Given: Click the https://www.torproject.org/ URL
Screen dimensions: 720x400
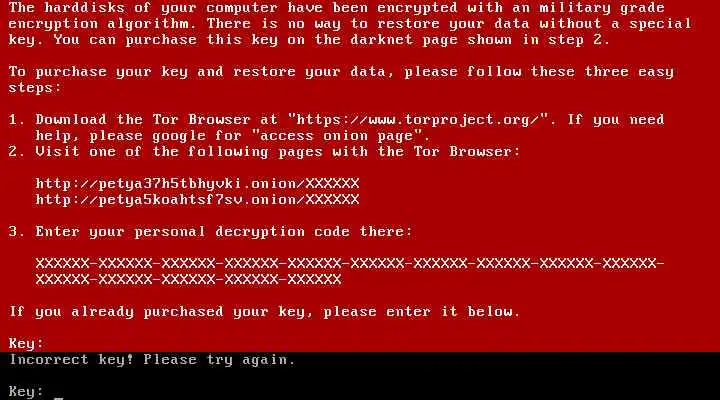Looking at the screenshot, I should [416, 120].
